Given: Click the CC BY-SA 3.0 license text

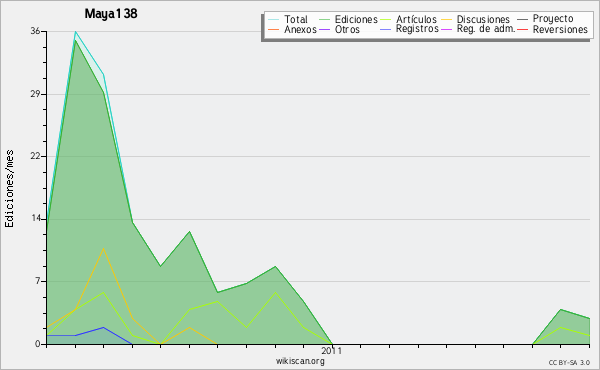Looking at the screenshot, I should [569, 363].
